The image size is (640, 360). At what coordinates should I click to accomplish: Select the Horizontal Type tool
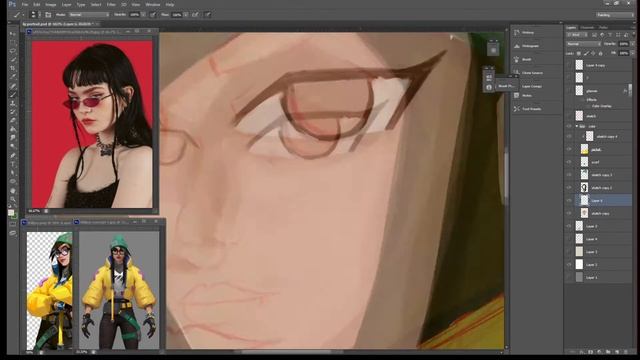pyautogui.click(x=13, y=164)
